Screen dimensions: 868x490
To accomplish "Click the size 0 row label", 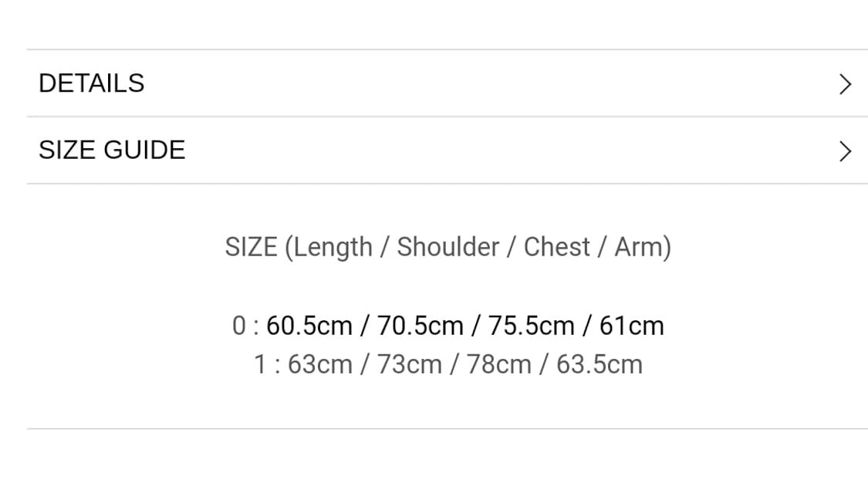I will click(239, 326).
